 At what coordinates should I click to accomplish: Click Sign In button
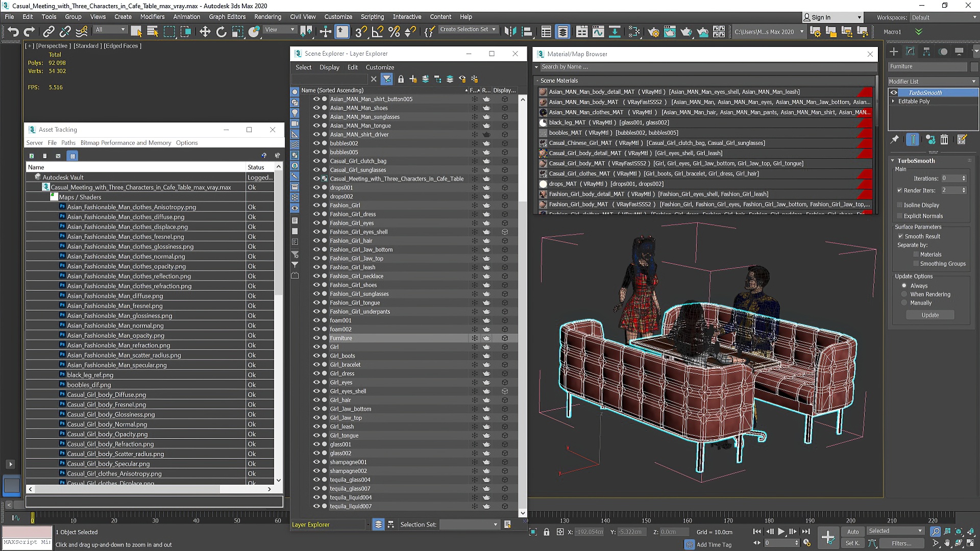[832, 17]
